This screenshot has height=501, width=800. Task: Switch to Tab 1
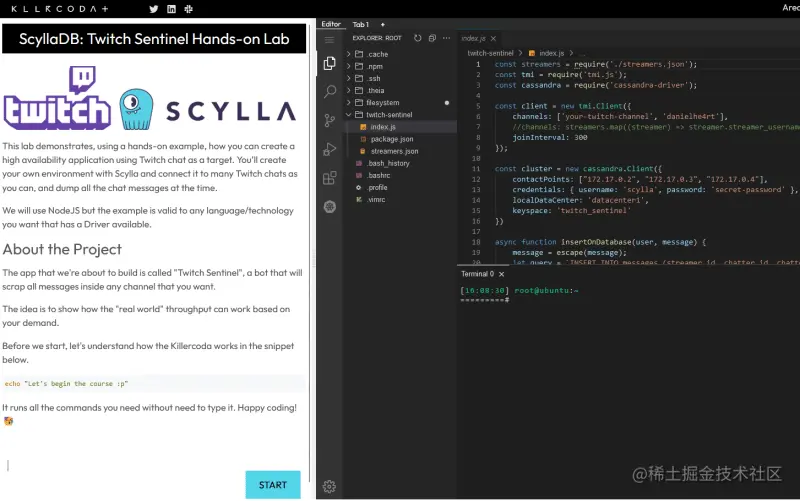click(361, 24)
